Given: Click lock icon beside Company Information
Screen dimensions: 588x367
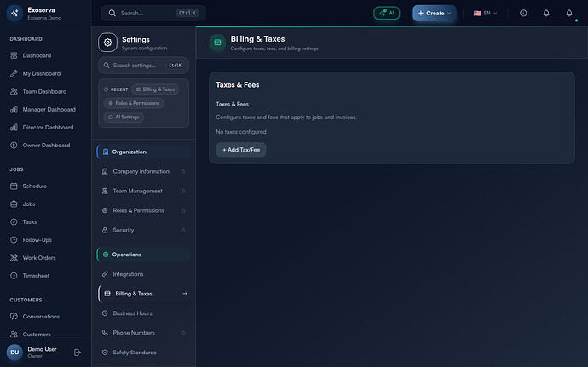Looking at the screenshot, I should point(183,171).
